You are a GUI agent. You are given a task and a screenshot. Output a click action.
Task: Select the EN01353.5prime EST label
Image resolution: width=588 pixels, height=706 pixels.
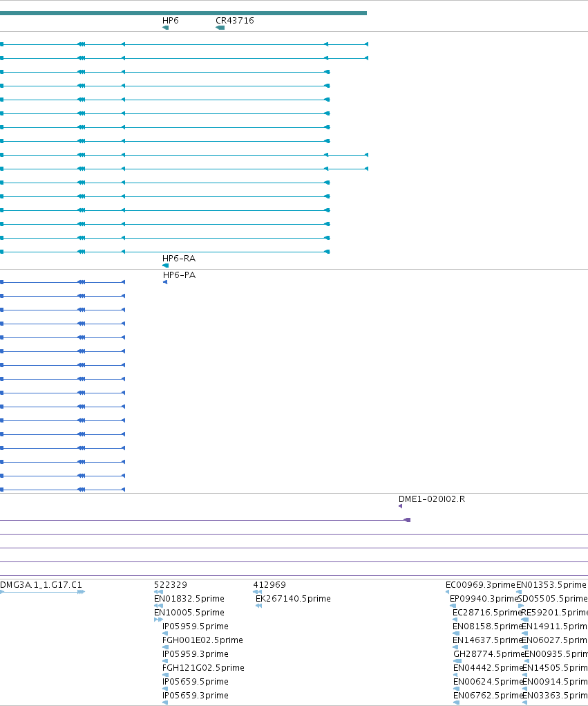tap(551, 585)
